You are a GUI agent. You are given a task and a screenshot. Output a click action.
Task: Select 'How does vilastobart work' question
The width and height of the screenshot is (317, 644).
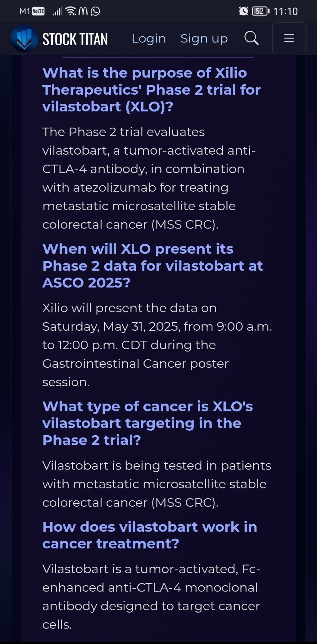150,535
